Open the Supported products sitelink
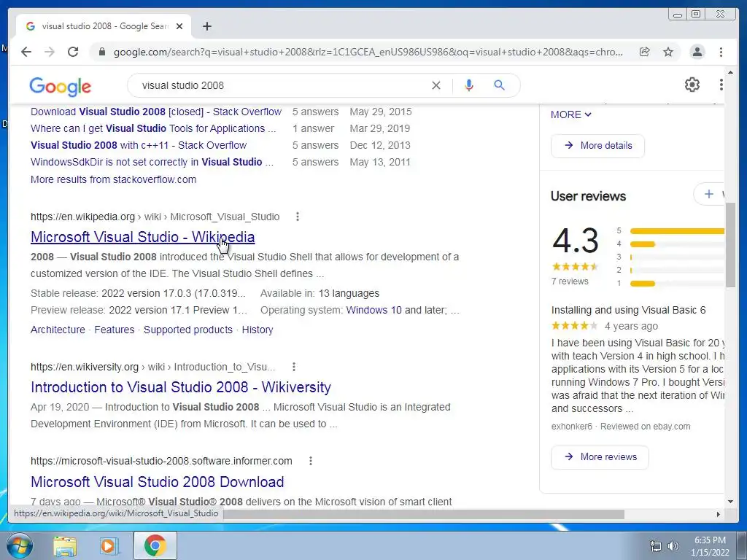Screen dimensions: 747x560 188,330
